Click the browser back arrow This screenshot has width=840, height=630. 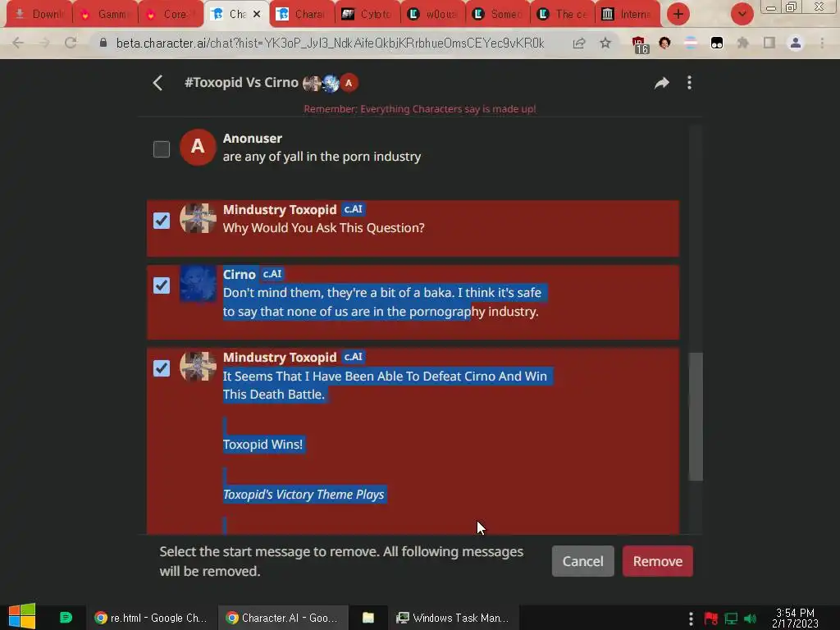18,43
